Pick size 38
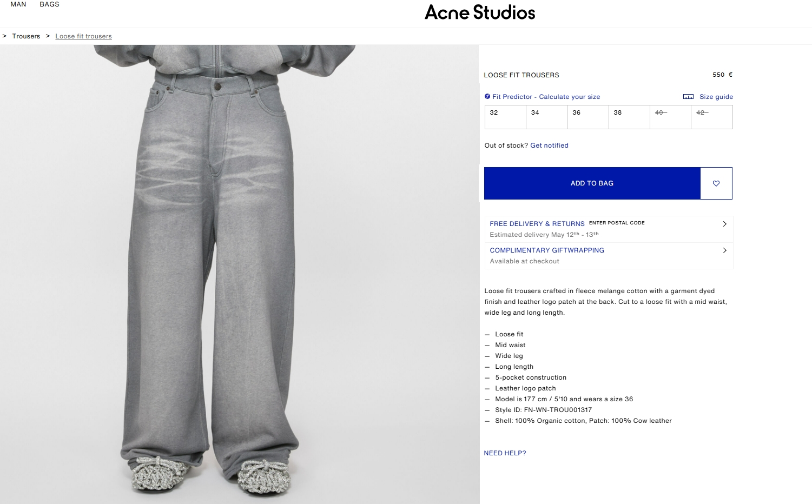The height and width of the screenshot is (504, 812). pyautogui.click(x=629, y=117)
